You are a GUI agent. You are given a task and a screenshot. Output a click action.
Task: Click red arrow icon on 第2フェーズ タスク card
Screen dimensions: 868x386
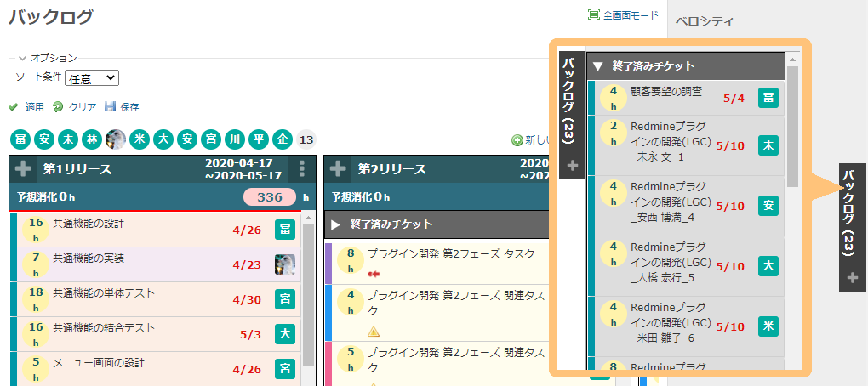click(374, 273)
